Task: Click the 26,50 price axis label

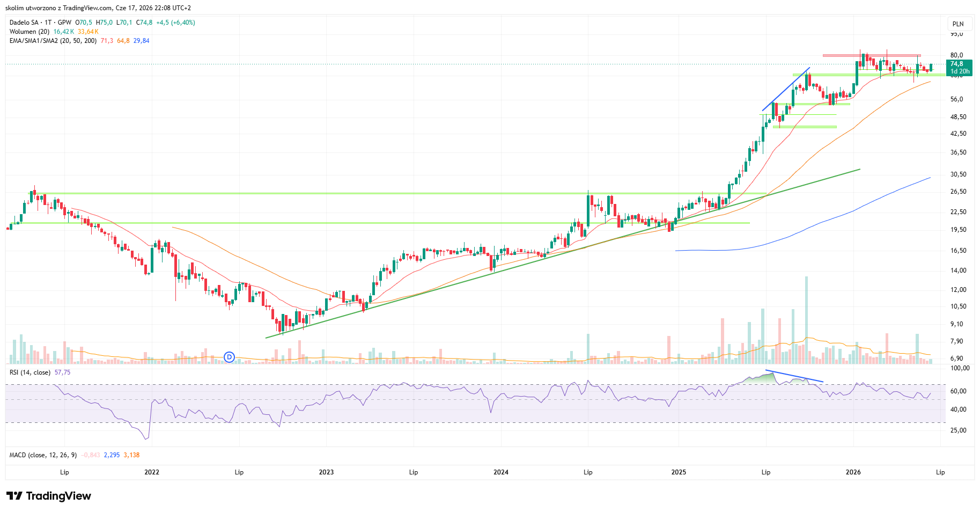Action: click(959, 192)
